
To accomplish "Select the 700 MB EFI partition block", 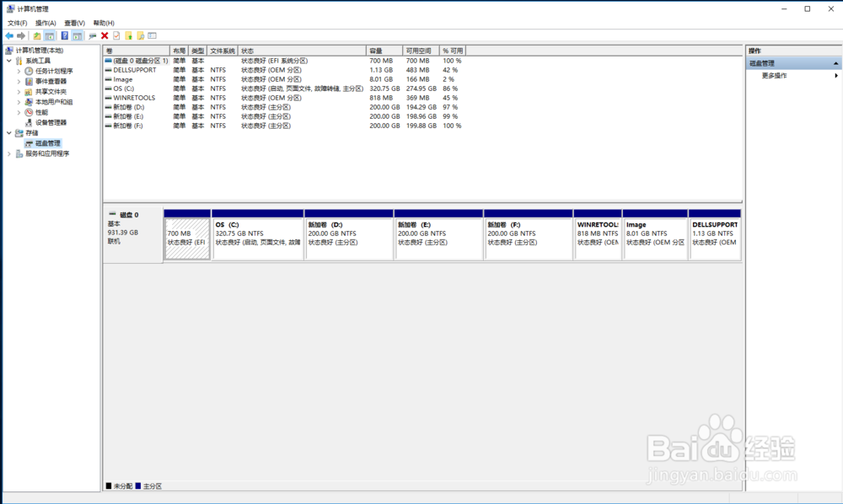I will coord(187,235).
